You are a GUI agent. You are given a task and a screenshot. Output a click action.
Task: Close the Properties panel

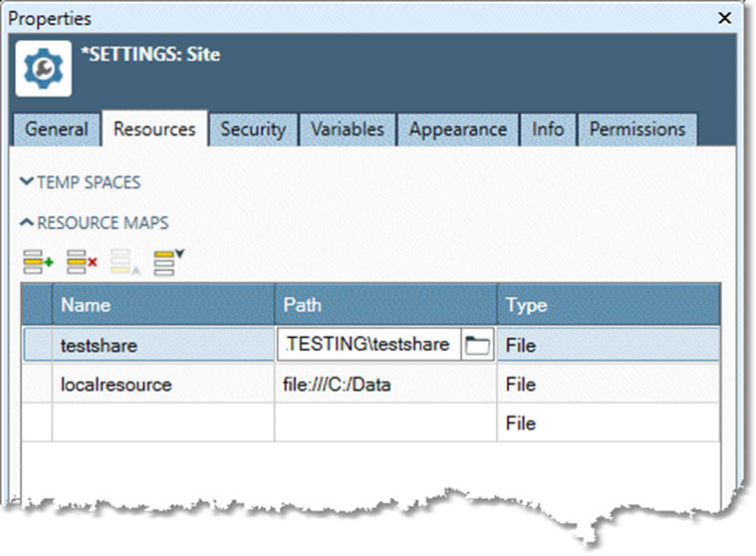pyautogui.click(x=725, y=18)
